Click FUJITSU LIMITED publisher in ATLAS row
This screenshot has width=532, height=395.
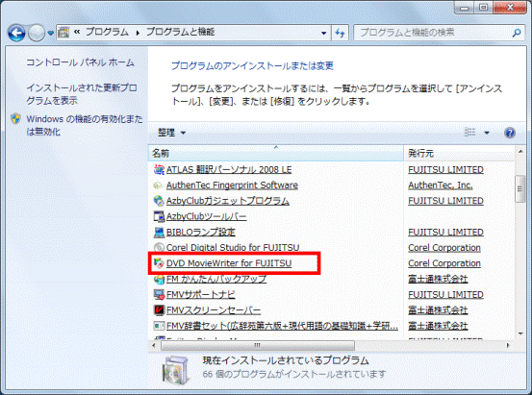tap(445, 169)
